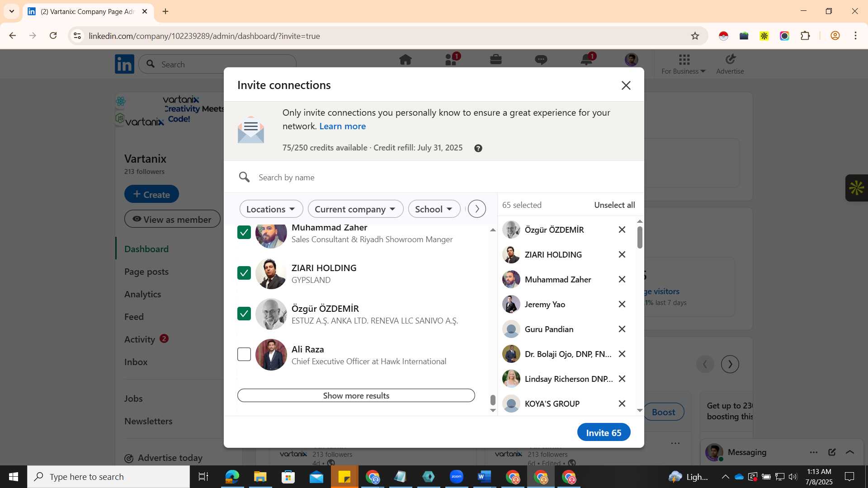
Task: Open the Learn more link
Action: tap(342, 126)
